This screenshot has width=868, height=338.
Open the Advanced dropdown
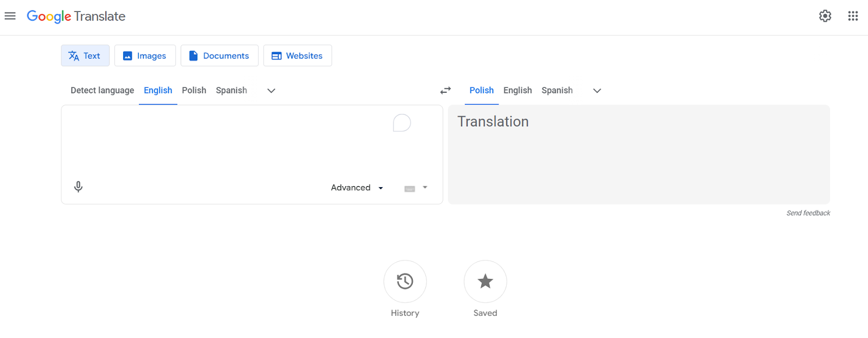coord(357,188)
